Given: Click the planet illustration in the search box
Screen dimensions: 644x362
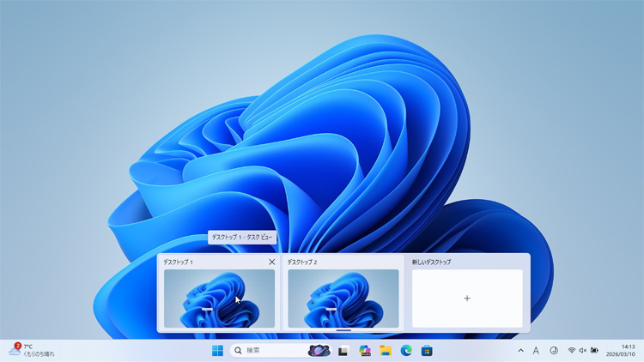Looking at the screenshot, I should [319, 350].
